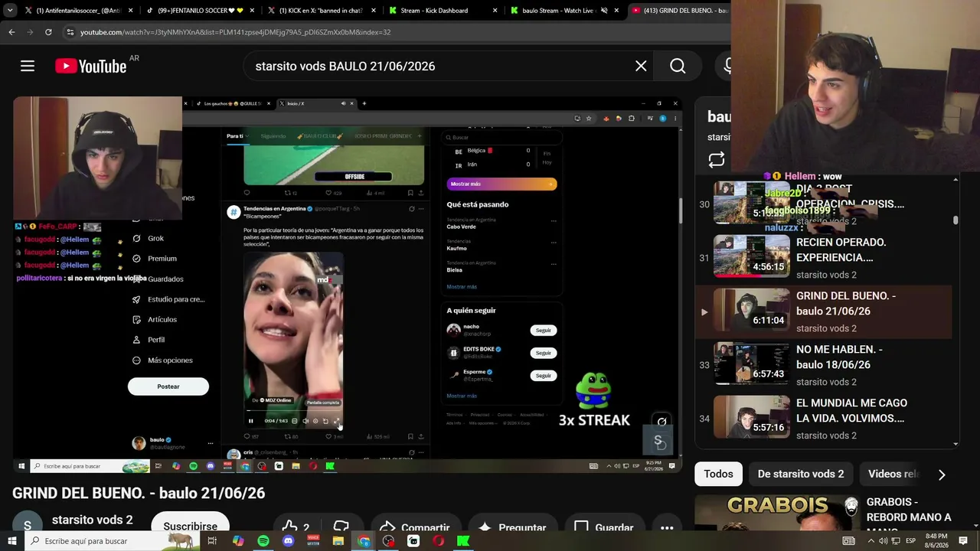Unmute the baulo Stream tab audio

point(604,11)
